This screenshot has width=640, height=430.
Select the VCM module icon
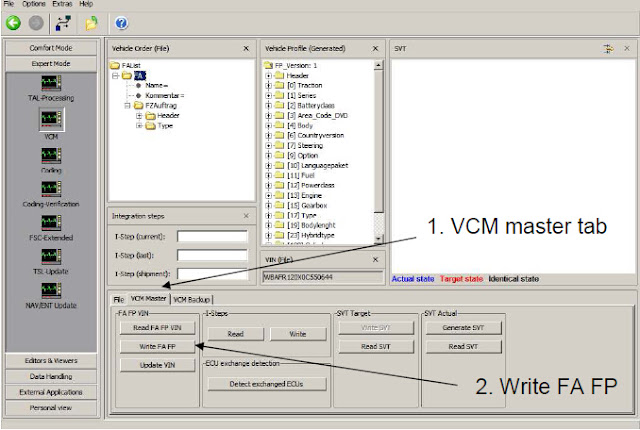[51, 119]
